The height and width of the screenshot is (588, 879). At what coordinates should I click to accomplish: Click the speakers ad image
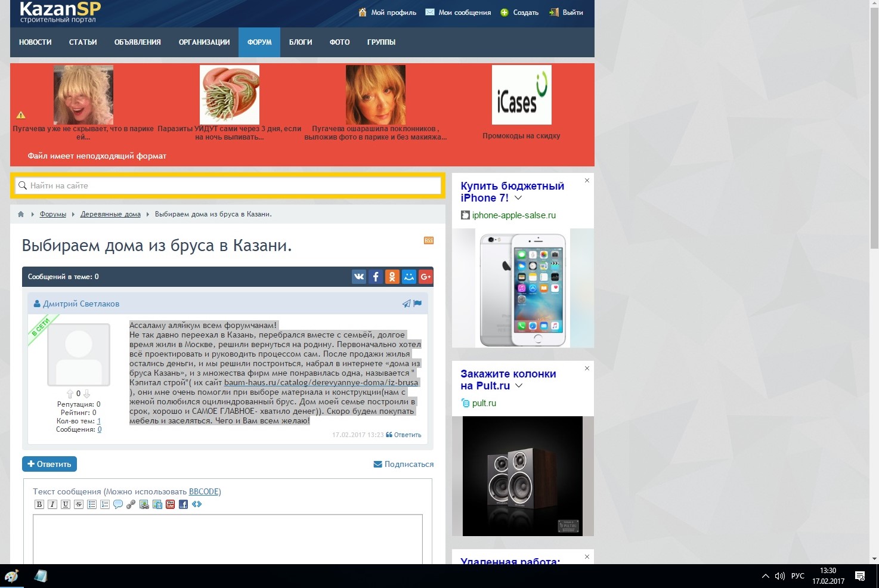point(523,476)
